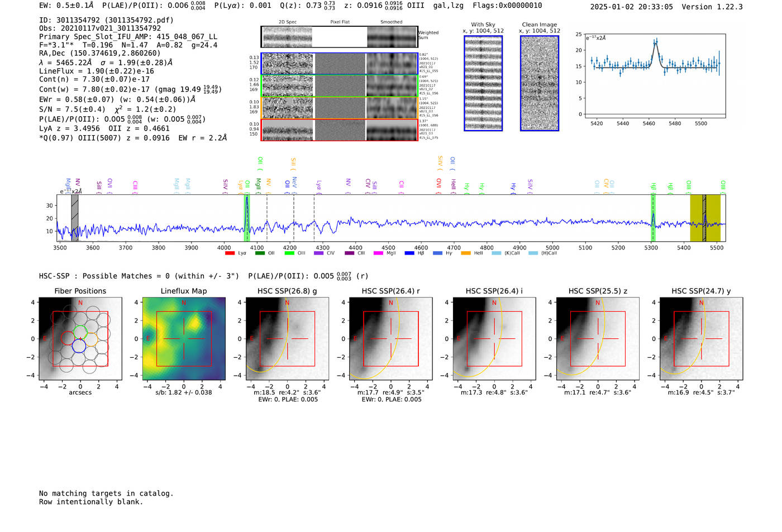Click the CIV purple legend swatch
The width and height of the screenshot is (782, 532).
coord(318,253)
